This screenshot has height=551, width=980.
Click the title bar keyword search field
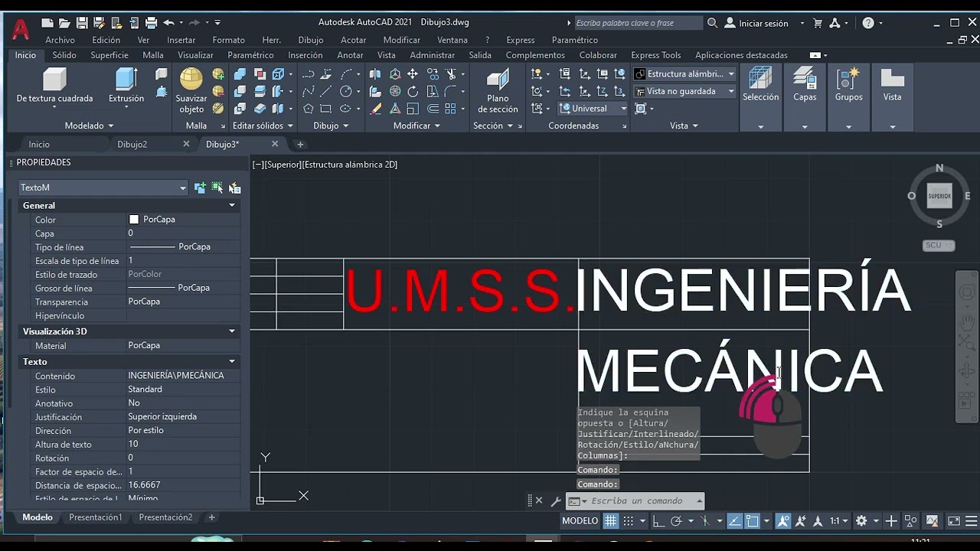coord(638,23)
